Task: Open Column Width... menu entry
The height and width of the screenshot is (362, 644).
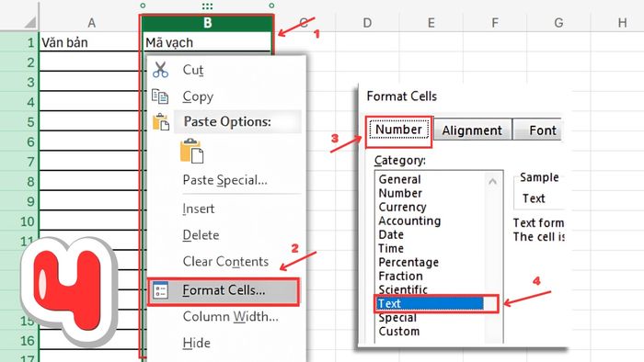Action: coord(230,317)
